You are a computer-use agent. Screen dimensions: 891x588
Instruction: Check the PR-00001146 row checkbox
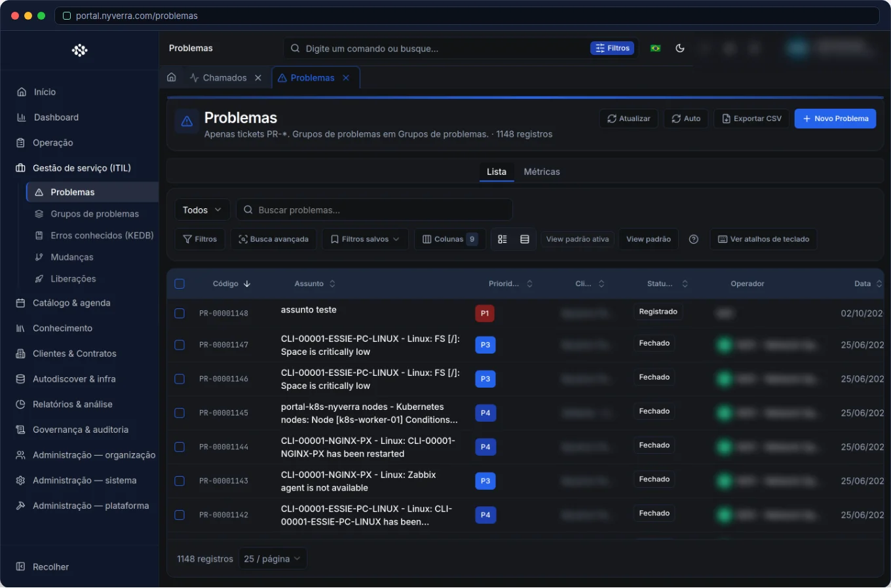180,379
